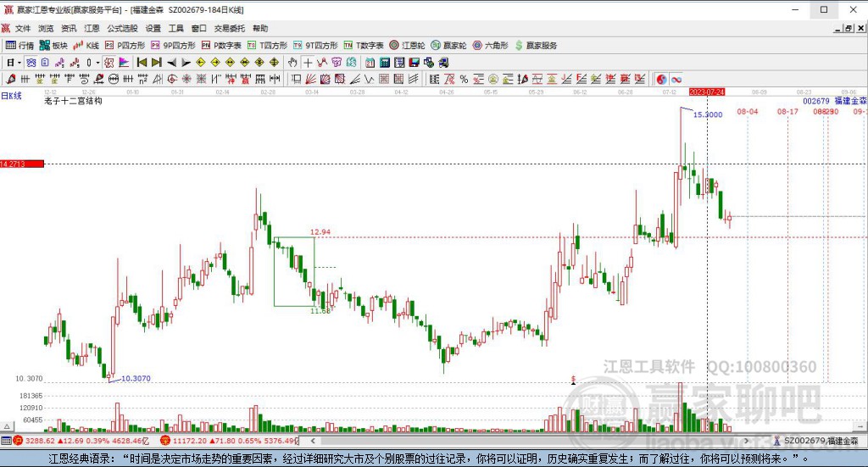Click the truck icon in toolbar
This screenshot has height=467, width=868.
coord(443,63)
